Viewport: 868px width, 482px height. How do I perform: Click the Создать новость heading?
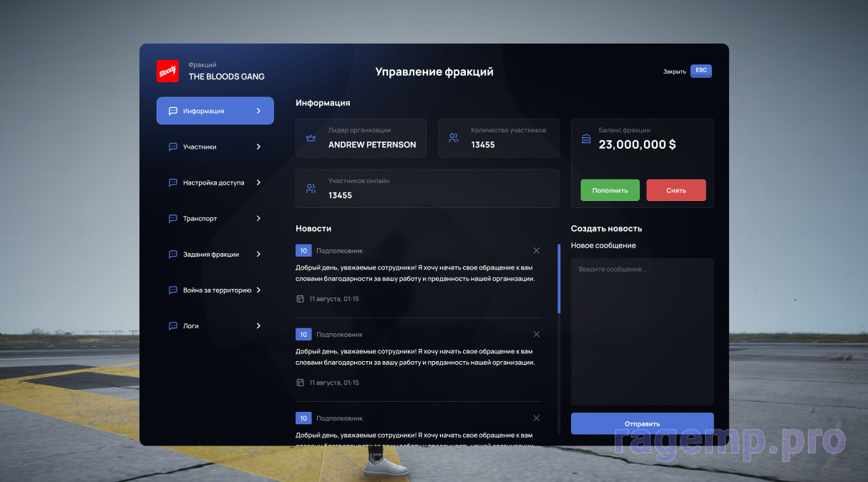[x=607, y=229]
